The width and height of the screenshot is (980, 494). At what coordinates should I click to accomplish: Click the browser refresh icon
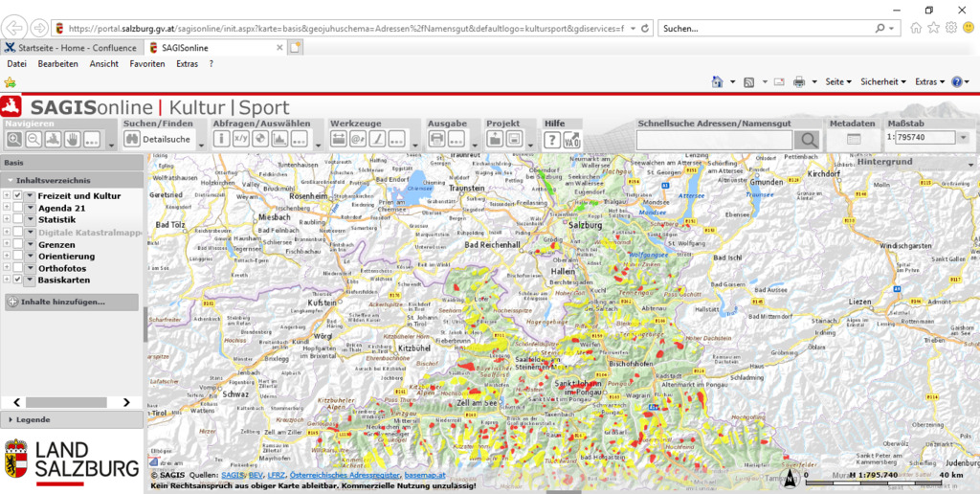[x=645, y=28]
